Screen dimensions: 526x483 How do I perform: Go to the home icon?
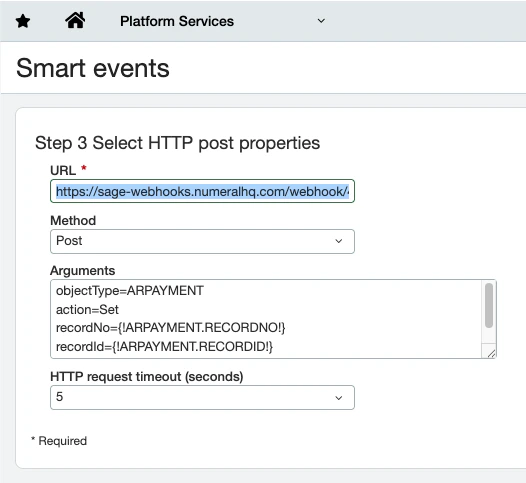pos(75,20)
